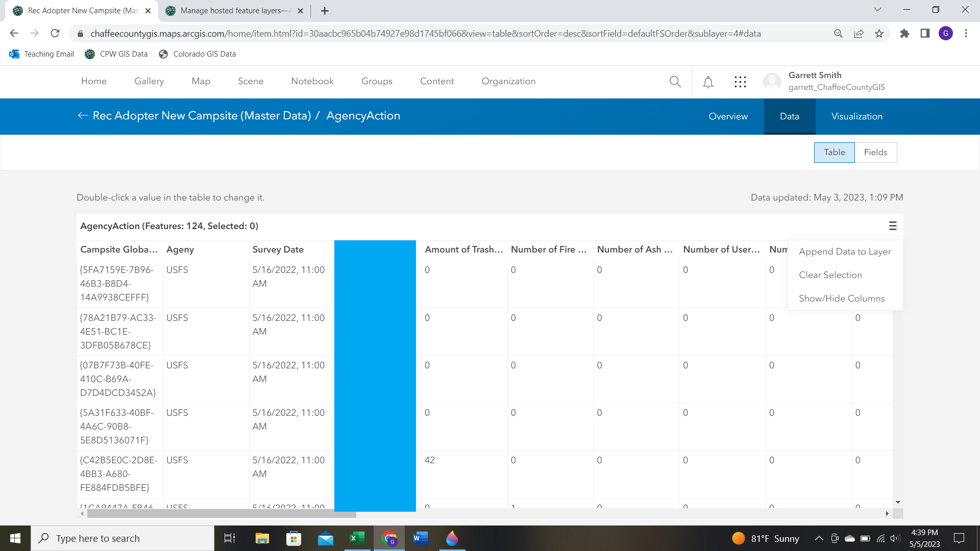The height and width of the screenshot is (551, 980).
Task: Switch to Table view toggle
Action: [x=834, y=153]
